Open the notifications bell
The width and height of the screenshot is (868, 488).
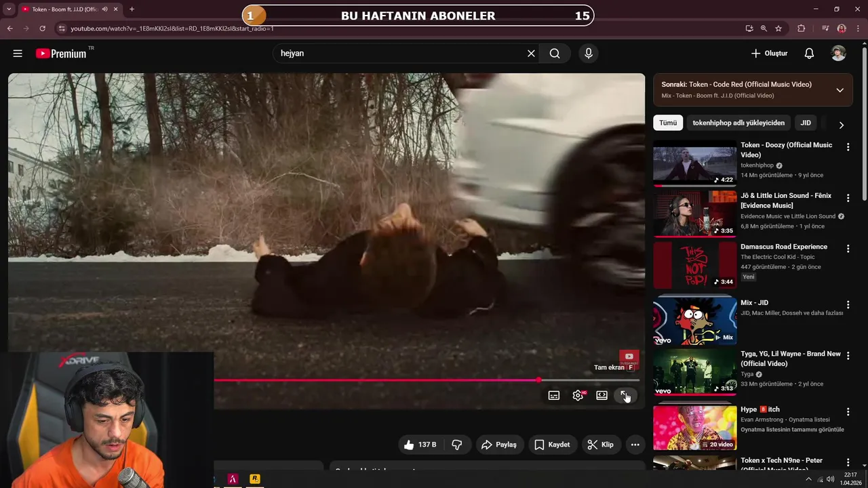809,54
